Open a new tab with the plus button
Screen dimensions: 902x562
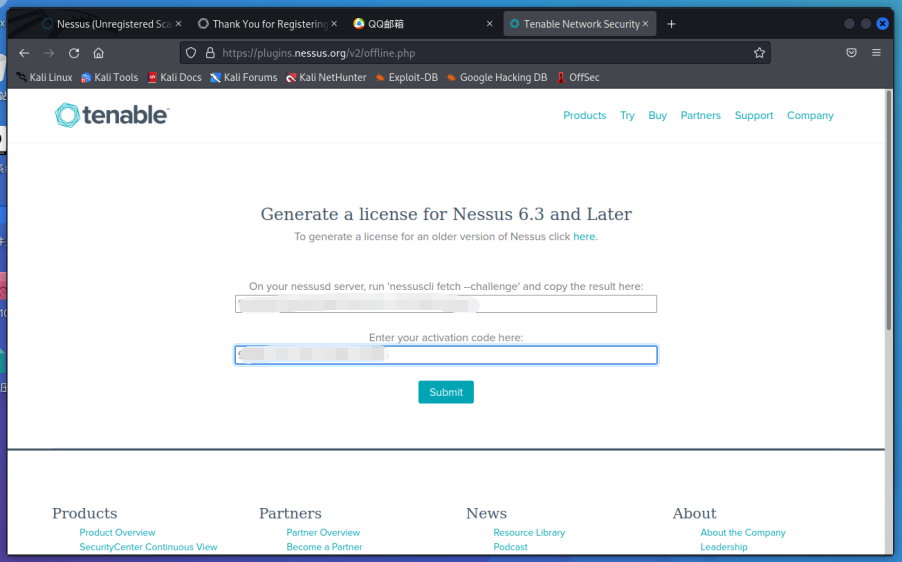click(671, 24)
